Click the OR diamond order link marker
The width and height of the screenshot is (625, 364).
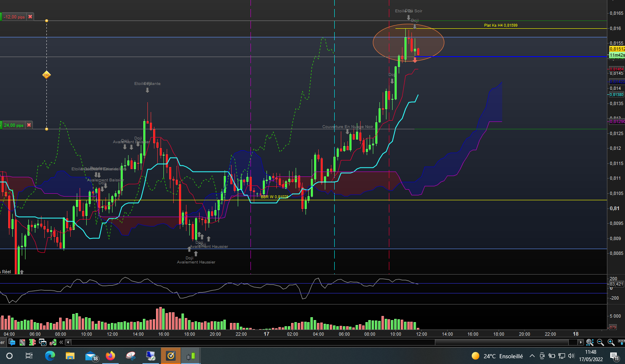[46, 75]
